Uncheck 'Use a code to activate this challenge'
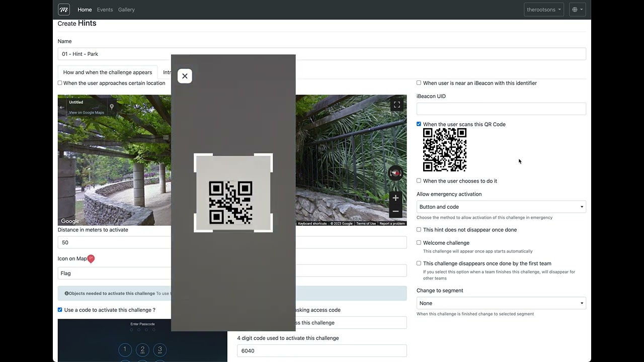Image resolution: width=644 pixels, height=362 pixels. tap(60, 310)
